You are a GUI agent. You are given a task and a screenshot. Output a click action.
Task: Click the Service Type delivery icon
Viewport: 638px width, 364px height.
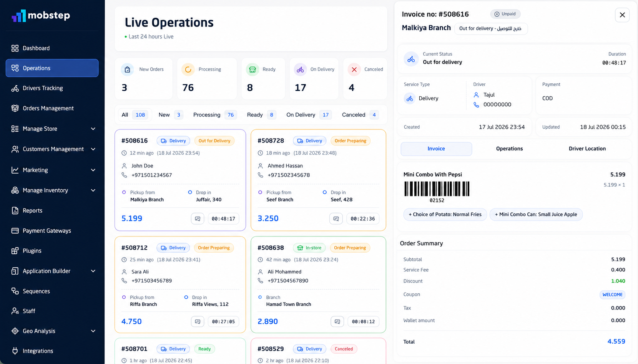click(x=410, y=99)
